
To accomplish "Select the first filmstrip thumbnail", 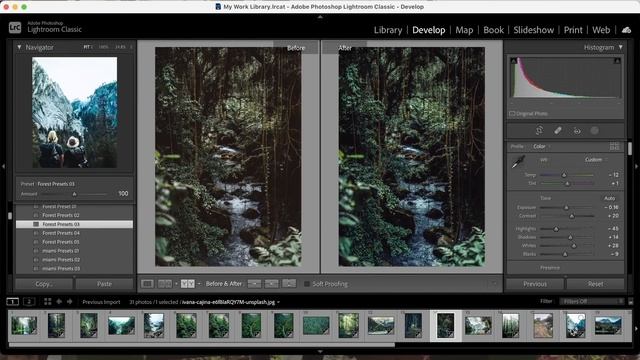I will pyautogui.click(x=24, y=325).
